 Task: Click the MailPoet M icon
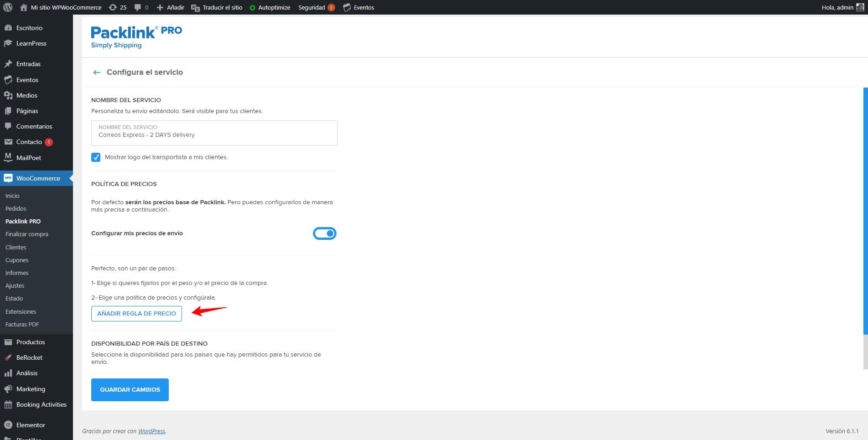point(8,157)
